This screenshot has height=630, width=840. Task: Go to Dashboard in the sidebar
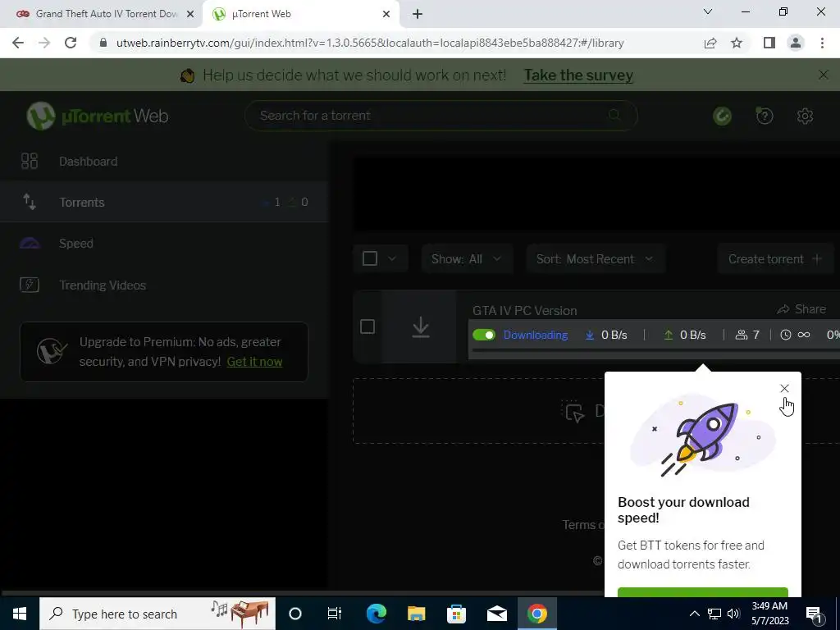coord(164,162)
